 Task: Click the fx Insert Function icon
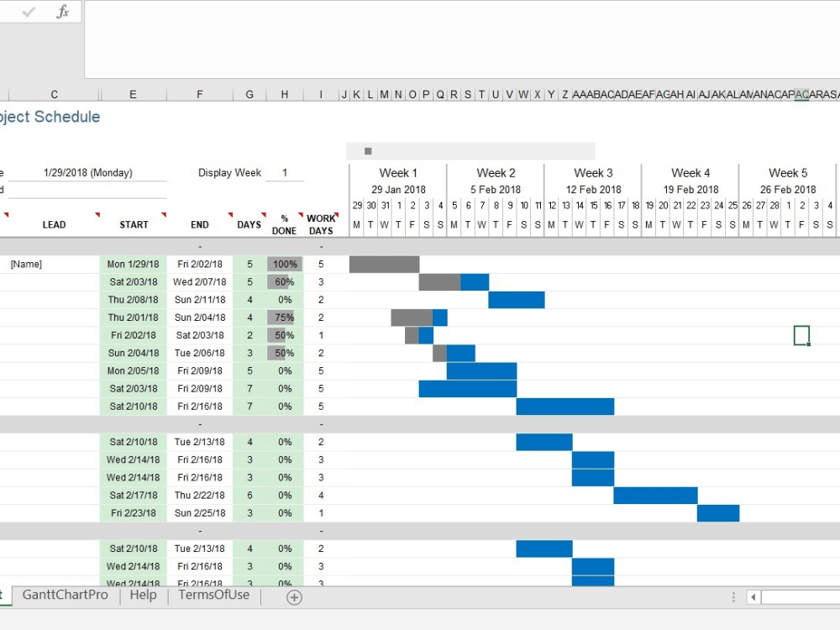click(63, 12)
